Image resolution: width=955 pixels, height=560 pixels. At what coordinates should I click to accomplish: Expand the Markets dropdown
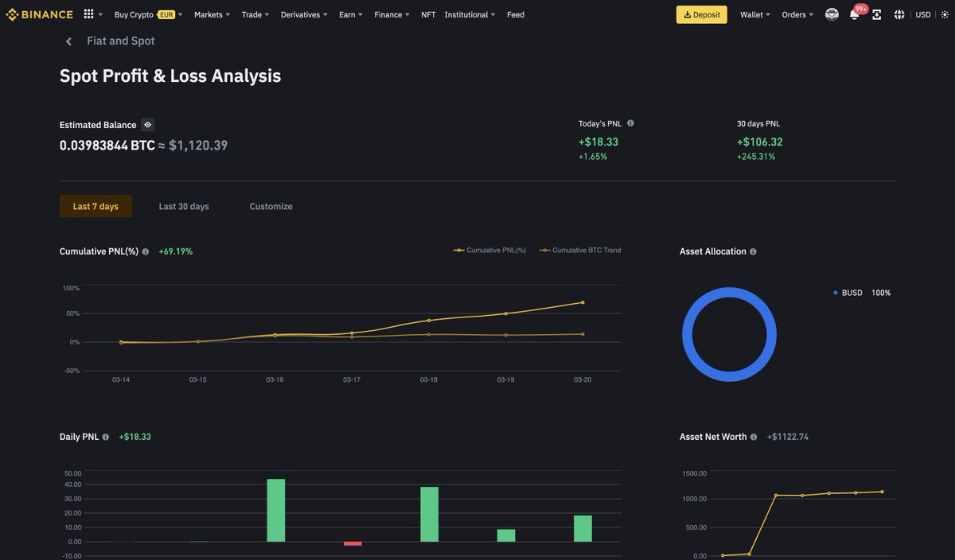pos(212,14)
